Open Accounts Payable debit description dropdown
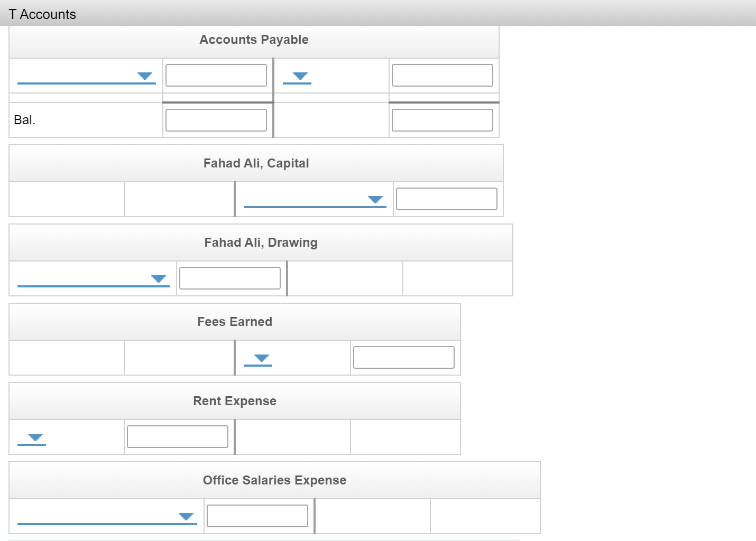756x541 pixels. (87, 76)
